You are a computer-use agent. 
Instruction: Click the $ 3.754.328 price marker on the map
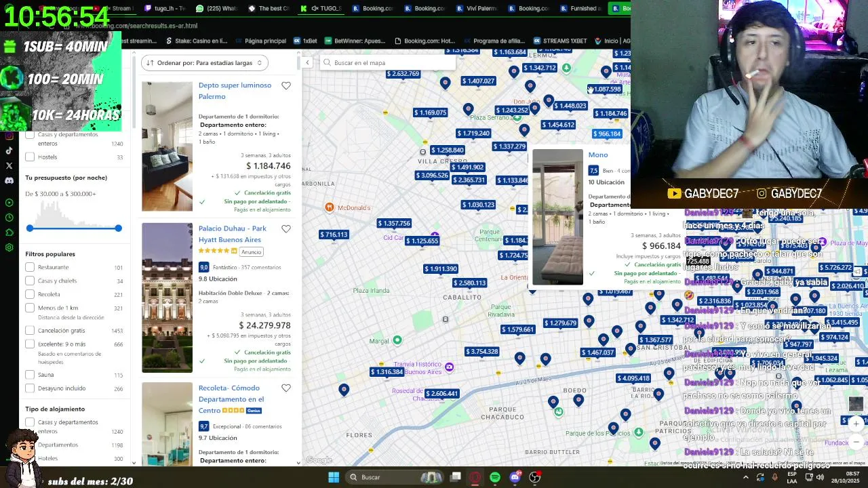(482, 352)
